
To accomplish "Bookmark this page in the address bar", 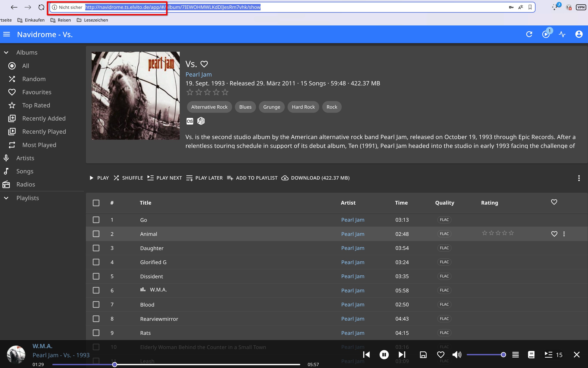I will [x=530, y=7].
